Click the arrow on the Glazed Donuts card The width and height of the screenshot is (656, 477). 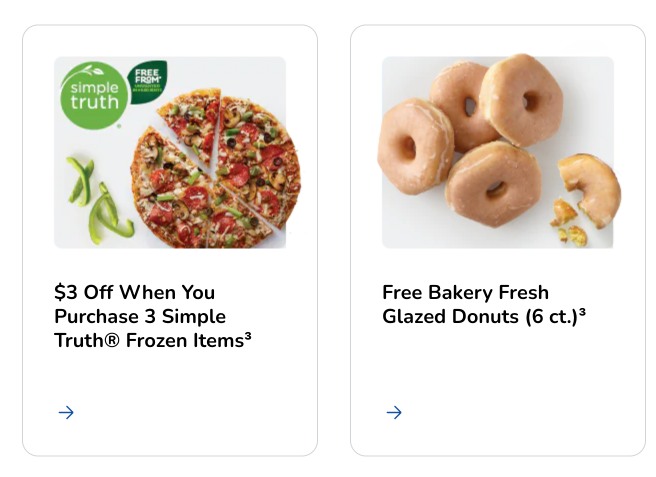394,413
